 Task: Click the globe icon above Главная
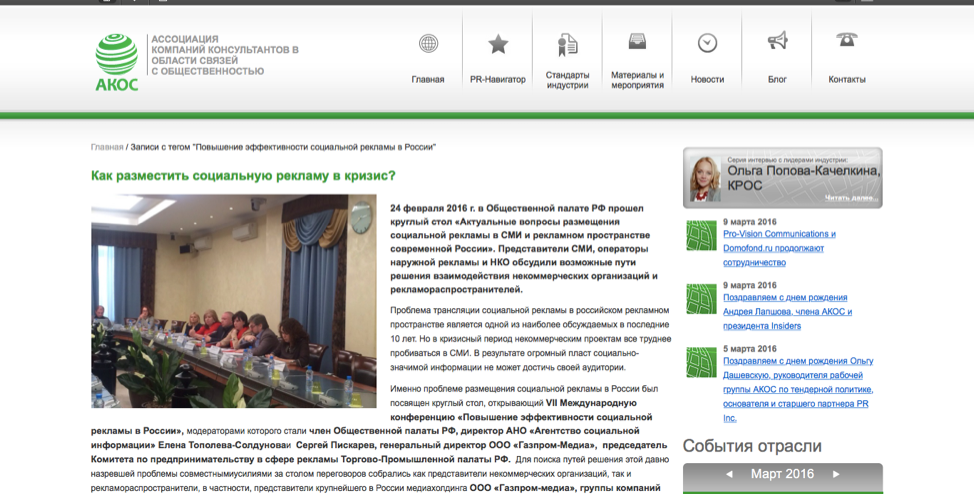[428, 43]
